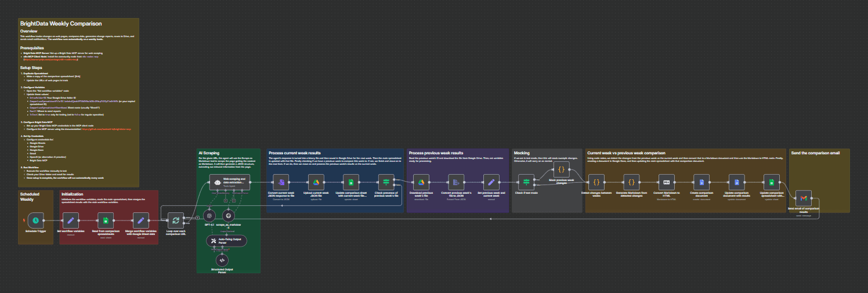Select the Schedule Trigger clock node
868x293 pixels.
[35, 220]
